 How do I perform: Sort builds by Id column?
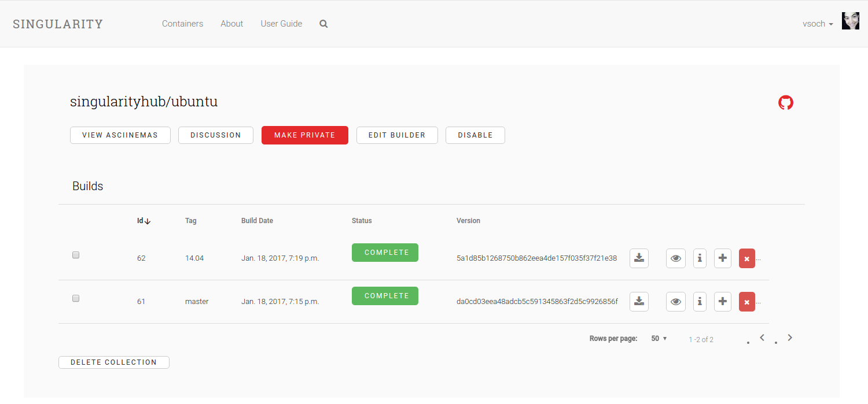[x=144, y=221]
